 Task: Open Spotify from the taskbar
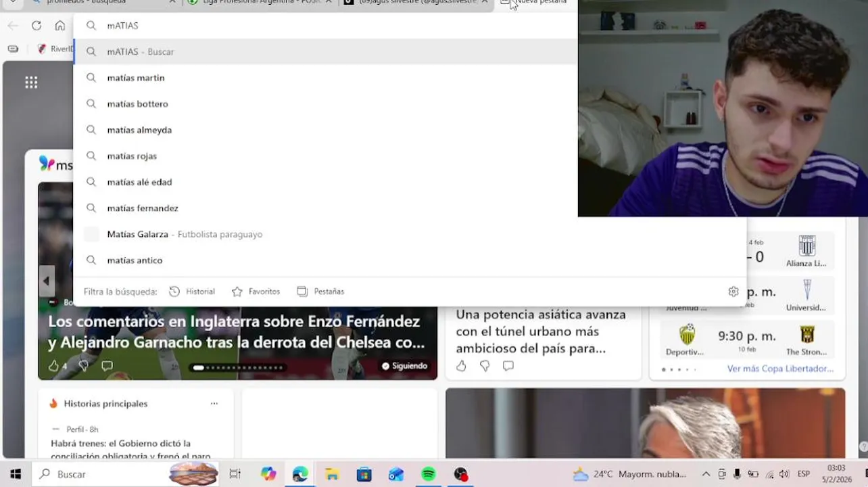coord(429,474)
